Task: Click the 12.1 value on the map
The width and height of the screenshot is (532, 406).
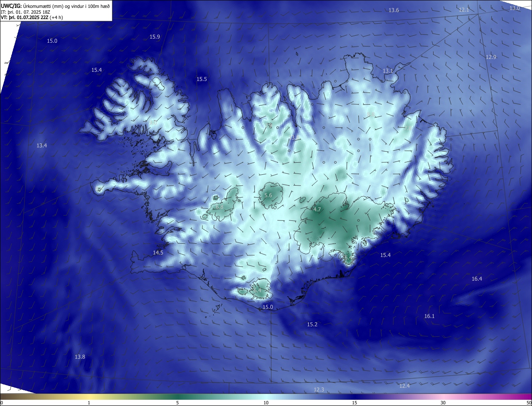Action: [464, 10]
